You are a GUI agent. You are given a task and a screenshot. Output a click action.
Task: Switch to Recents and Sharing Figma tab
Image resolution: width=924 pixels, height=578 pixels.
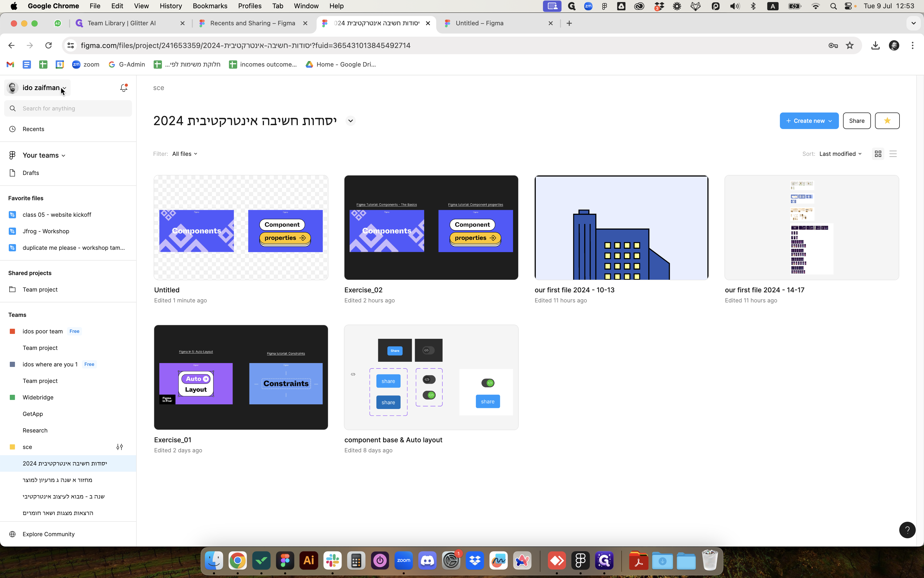pos(252,23)
